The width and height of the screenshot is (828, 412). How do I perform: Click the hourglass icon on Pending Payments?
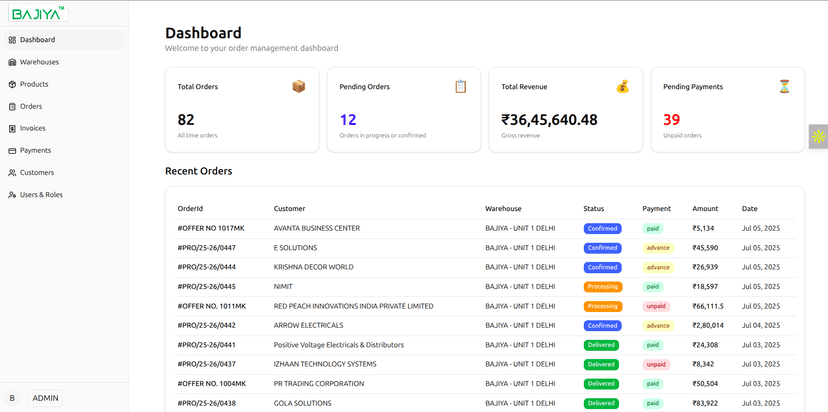[x=785, y=86]
